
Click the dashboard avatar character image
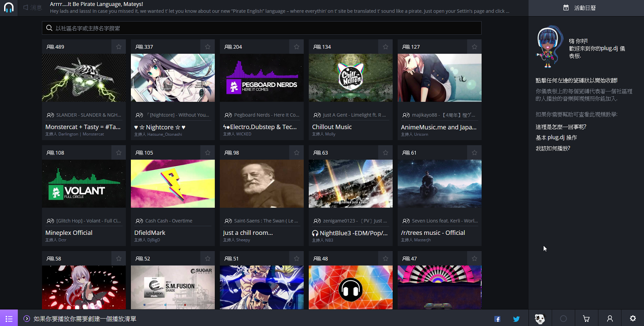click(x=549, y=47)
